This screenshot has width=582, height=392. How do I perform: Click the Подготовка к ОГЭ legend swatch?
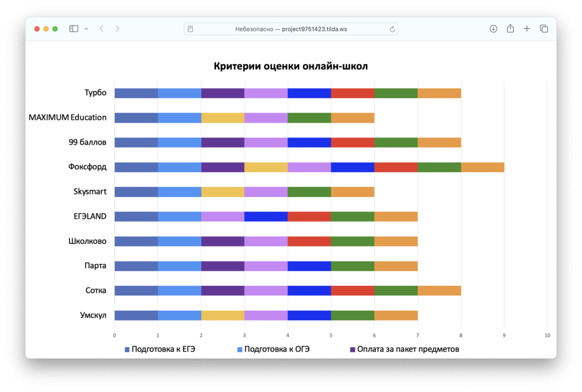pyautogui.click(x=240, y=350)
